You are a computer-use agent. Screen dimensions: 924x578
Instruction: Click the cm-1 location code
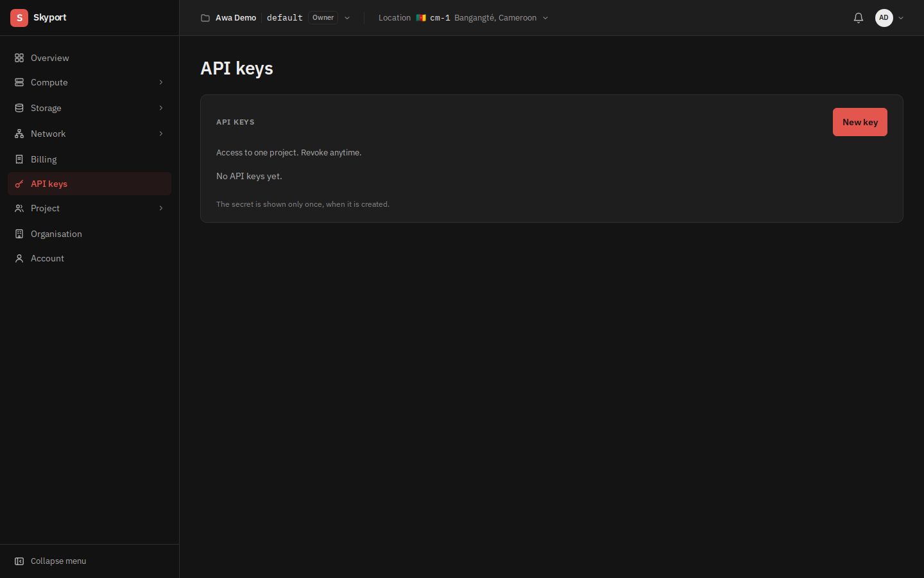click(x=440, y=18)
